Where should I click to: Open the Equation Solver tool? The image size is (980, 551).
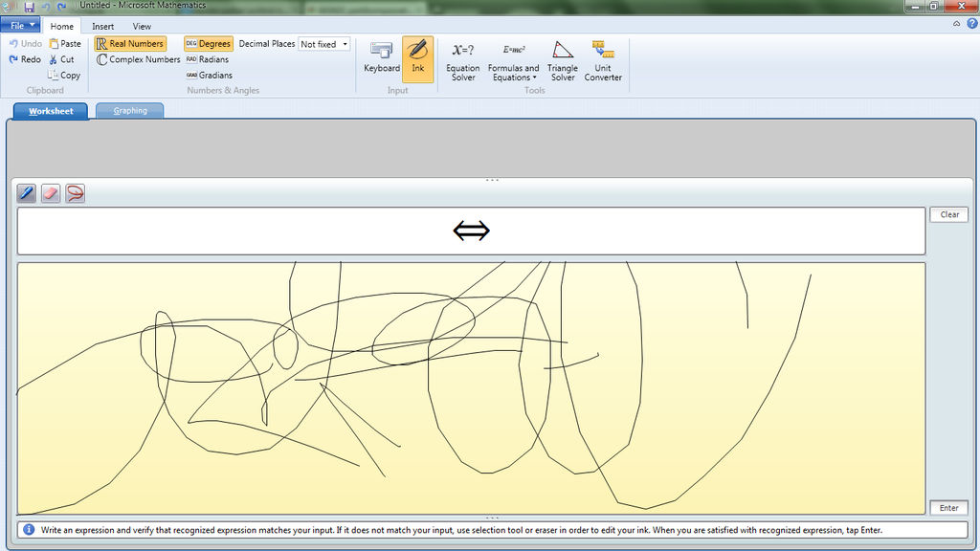click(x=463, y=60)
